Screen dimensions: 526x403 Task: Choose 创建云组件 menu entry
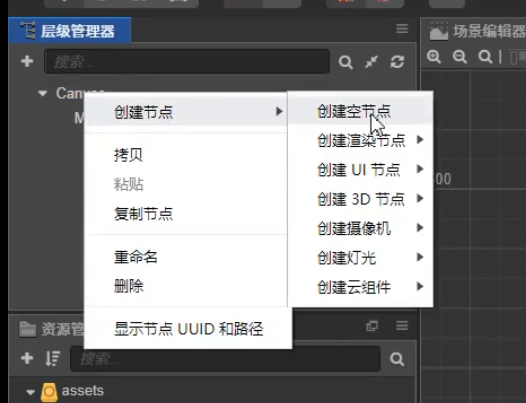(x=361, y=287)
